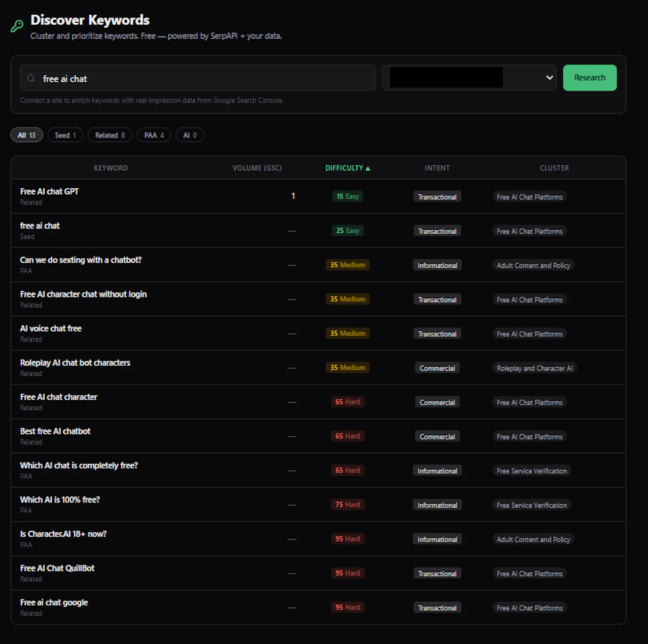Image resolution: width=648 pixels, height=644 pixels.
Task: Switch to the AI 0 filter
Action: [x=190, y=135]
